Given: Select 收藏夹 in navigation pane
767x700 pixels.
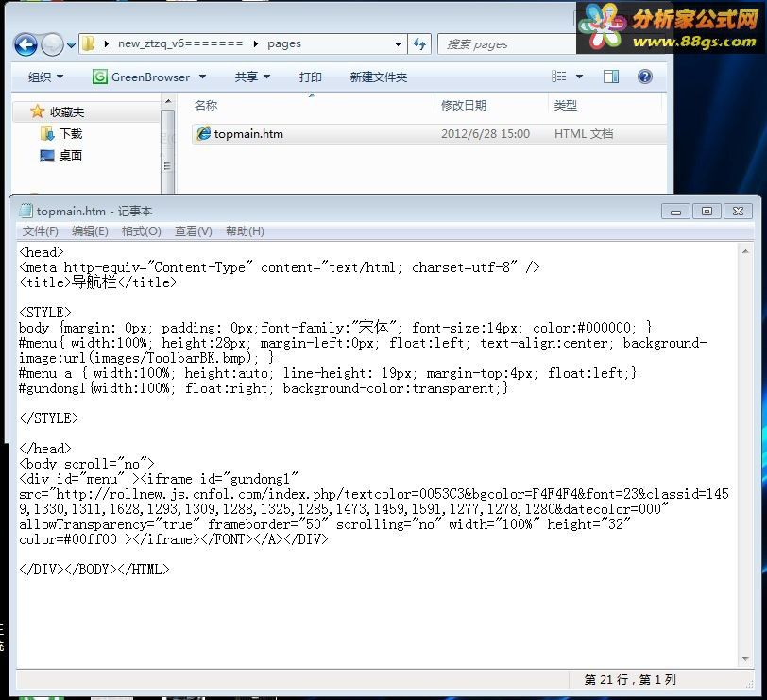Looking at the screenshot, I should [x=66, y=112].
